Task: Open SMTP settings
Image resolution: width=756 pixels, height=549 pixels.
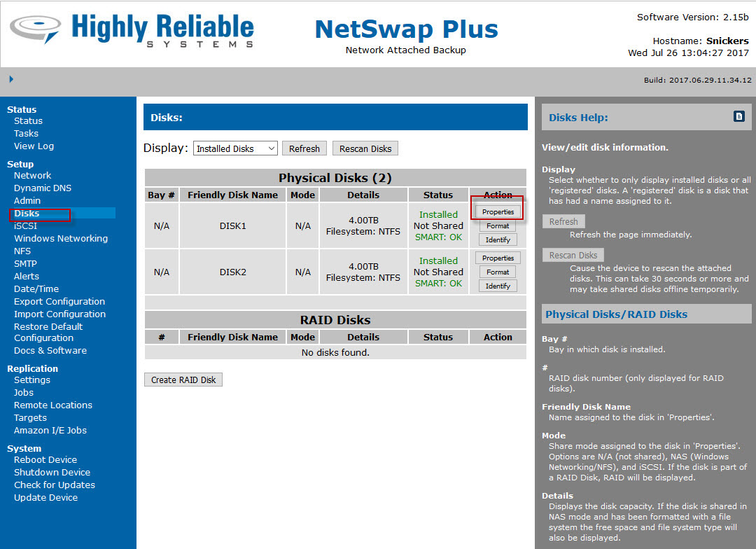Action: [x=25, y=263]
